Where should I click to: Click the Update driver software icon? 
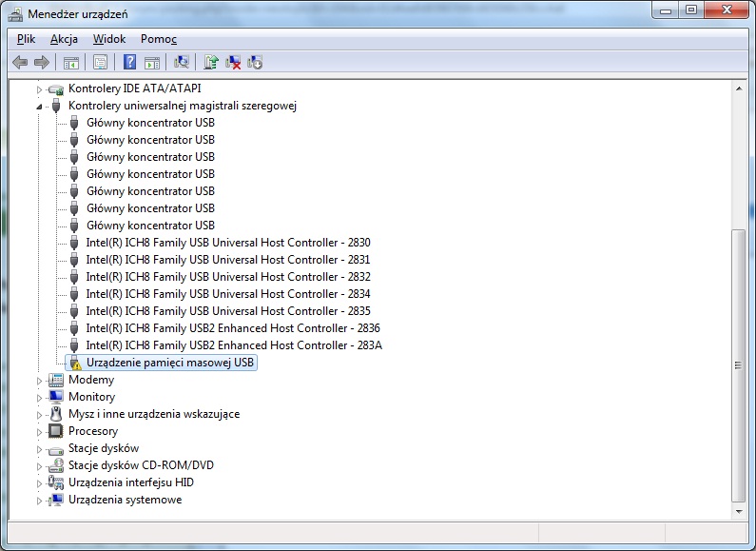pos(211,62)
